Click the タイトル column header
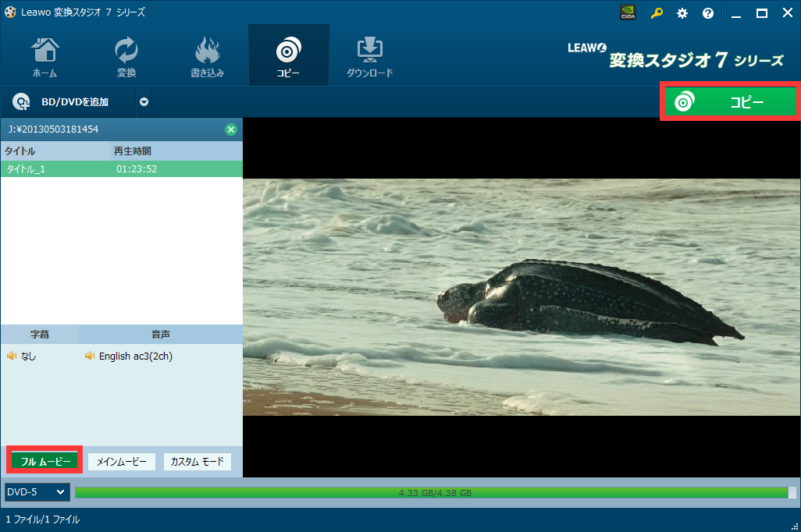Screen dimensions: 801x532 tap(55, 151)
